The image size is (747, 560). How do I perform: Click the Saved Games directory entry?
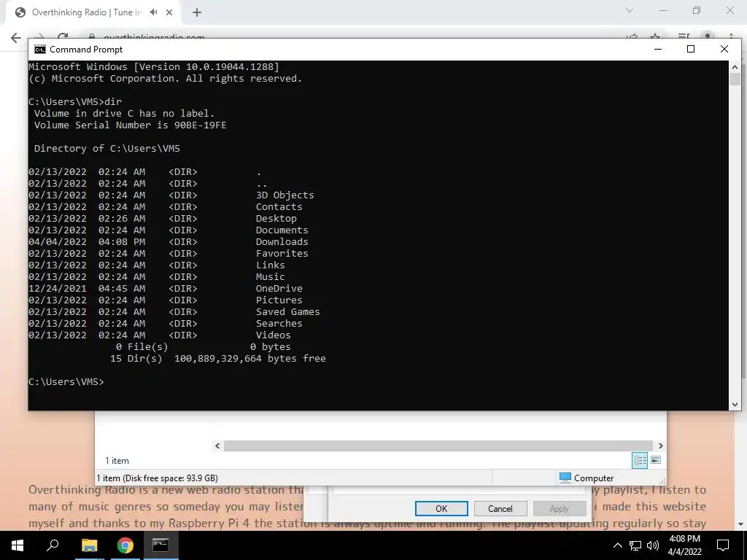click(287, 312)
